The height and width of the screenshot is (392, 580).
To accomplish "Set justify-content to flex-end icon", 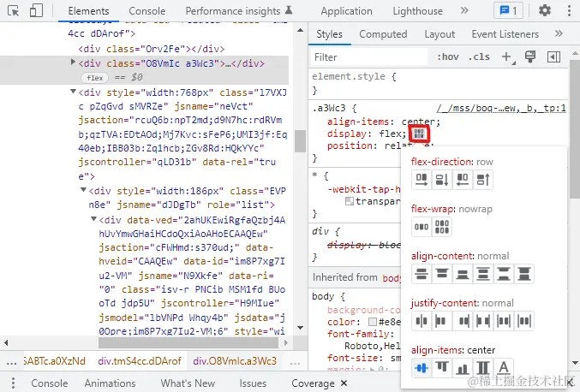I will coord(463,321).
